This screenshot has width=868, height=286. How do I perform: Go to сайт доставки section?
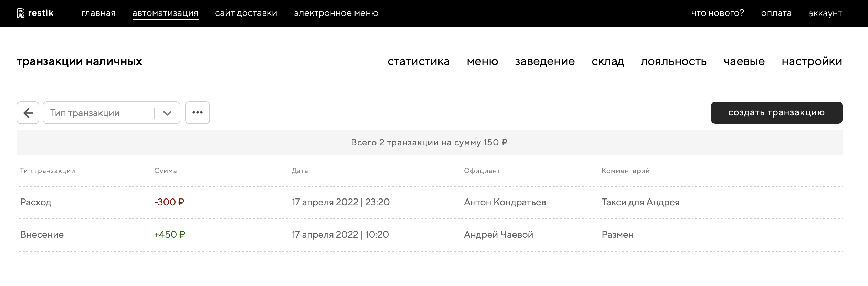(246, 13)
